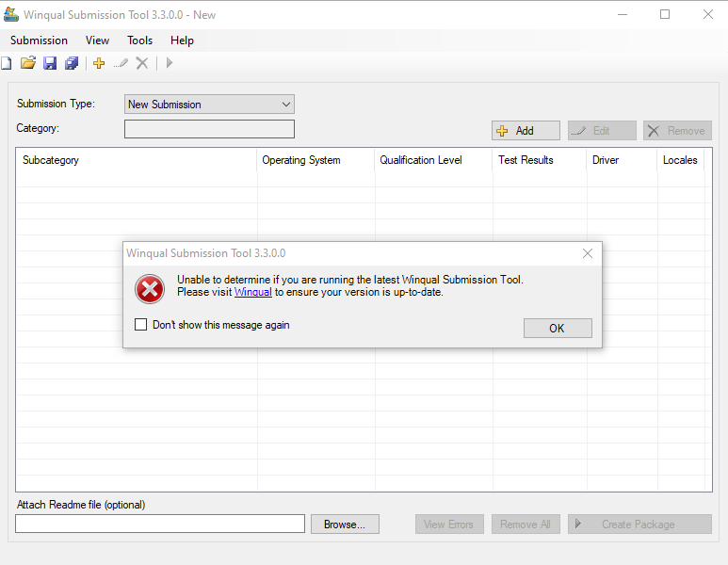The width and height of the screenshot is (728, 565).
Task: Click the Subcategory column header
Action: click(137, 160)
